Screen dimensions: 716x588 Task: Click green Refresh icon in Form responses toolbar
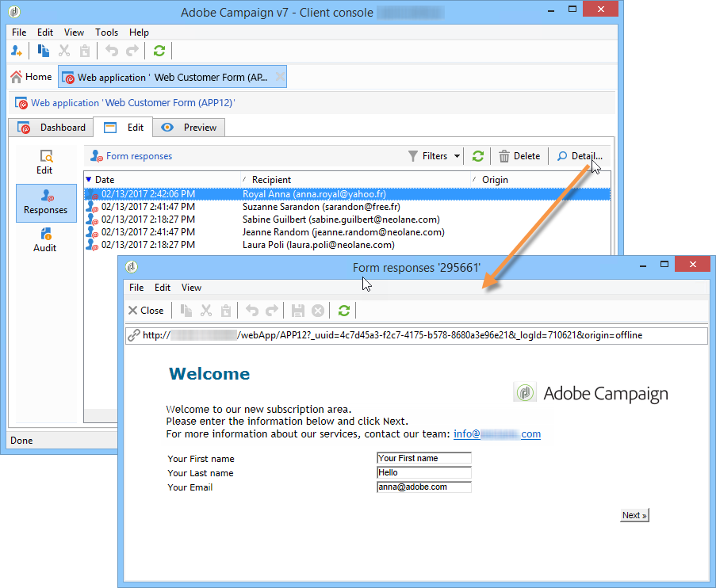point(344,311)
